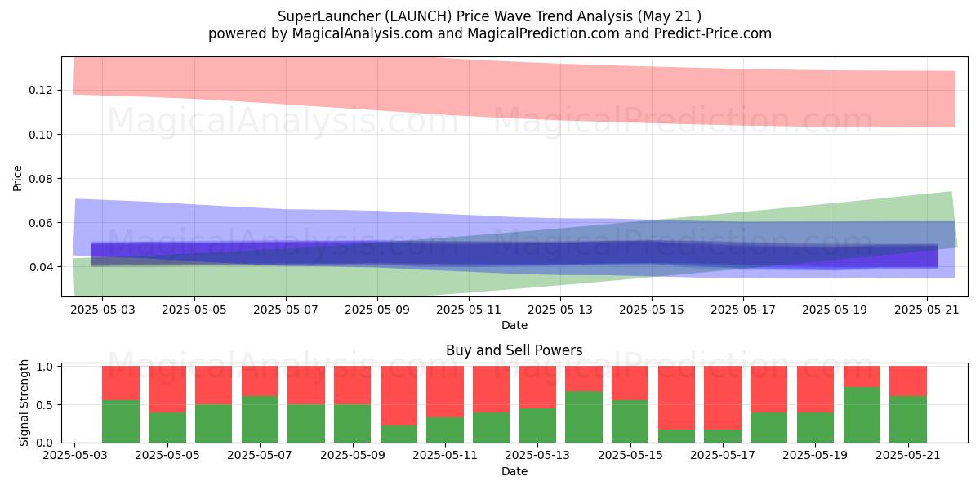
Task: Click the 0.08 price axis tick
Action: click(41, 178)
